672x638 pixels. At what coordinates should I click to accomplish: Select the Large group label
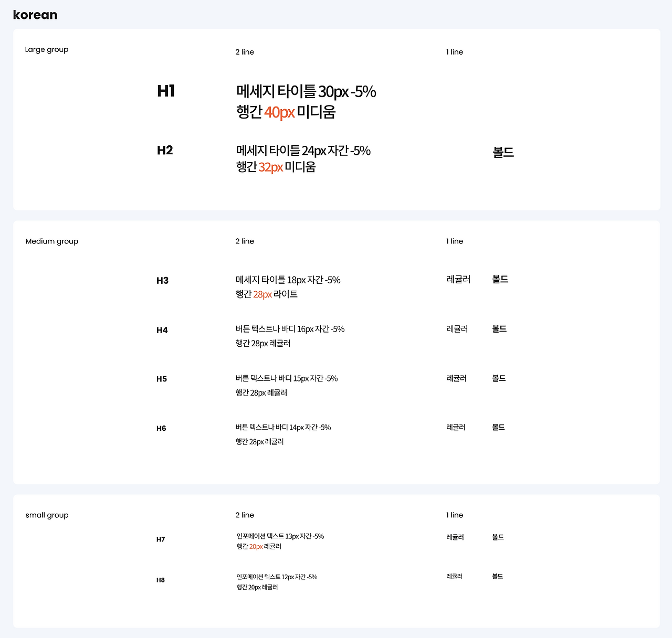(x=47, y=50)
